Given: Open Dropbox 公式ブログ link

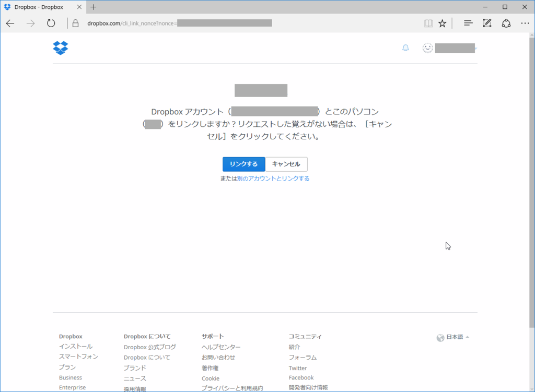Looking at the screenshot, I should tap(150, 347).
